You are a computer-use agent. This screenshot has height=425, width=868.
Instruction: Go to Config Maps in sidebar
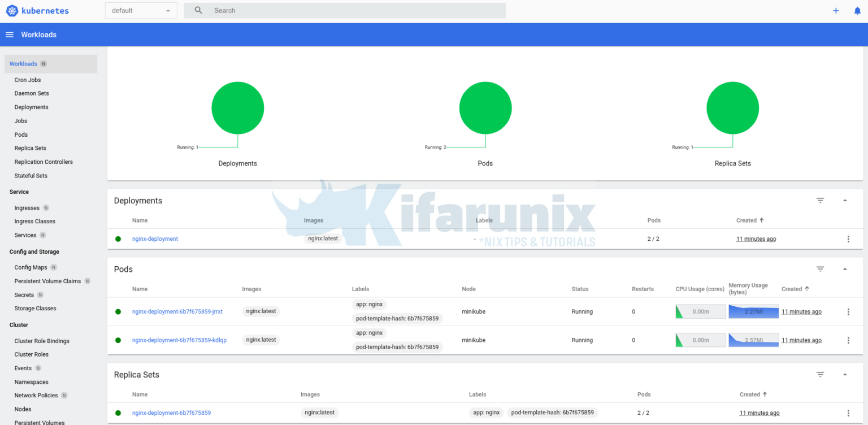click(x=31, y=267)
